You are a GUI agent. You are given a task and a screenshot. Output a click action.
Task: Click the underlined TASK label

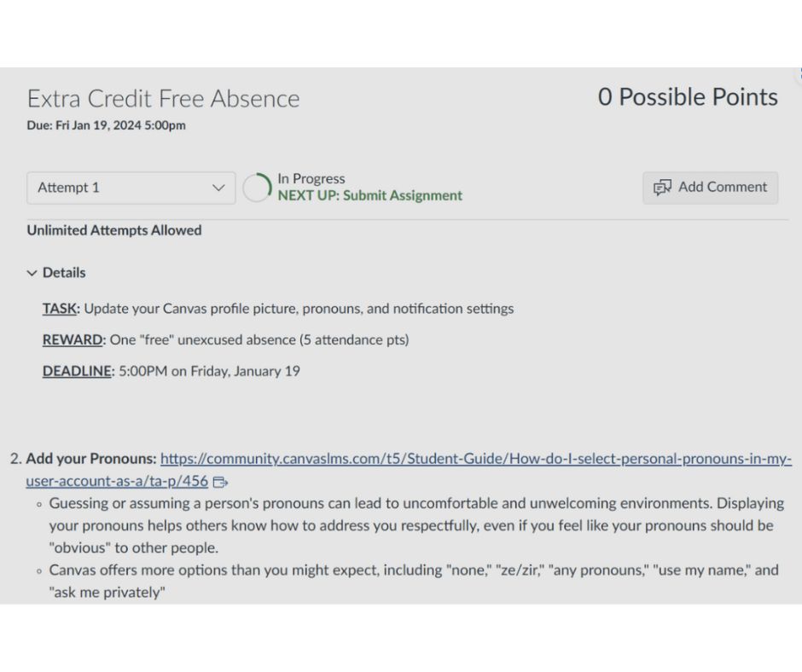pyautogui.click(x=60, y=309)
